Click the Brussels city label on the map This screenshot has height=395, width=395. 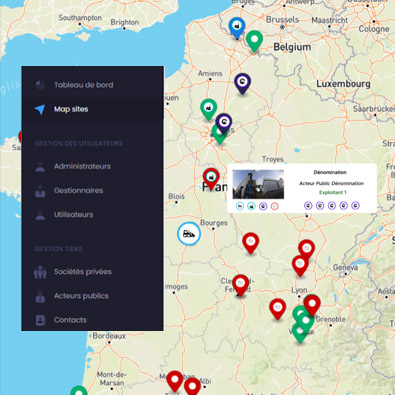tap(282, 19)
